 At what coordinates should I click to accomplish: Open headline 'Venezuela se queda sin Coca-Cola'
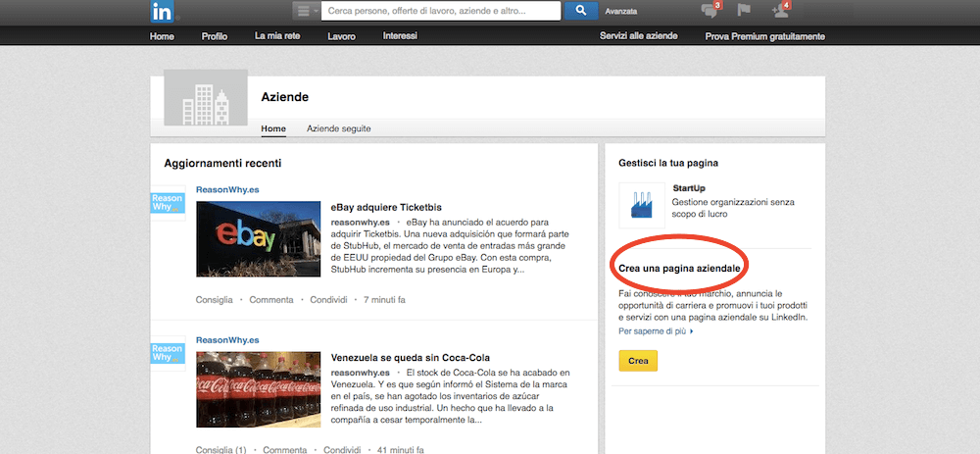[411, 358]
